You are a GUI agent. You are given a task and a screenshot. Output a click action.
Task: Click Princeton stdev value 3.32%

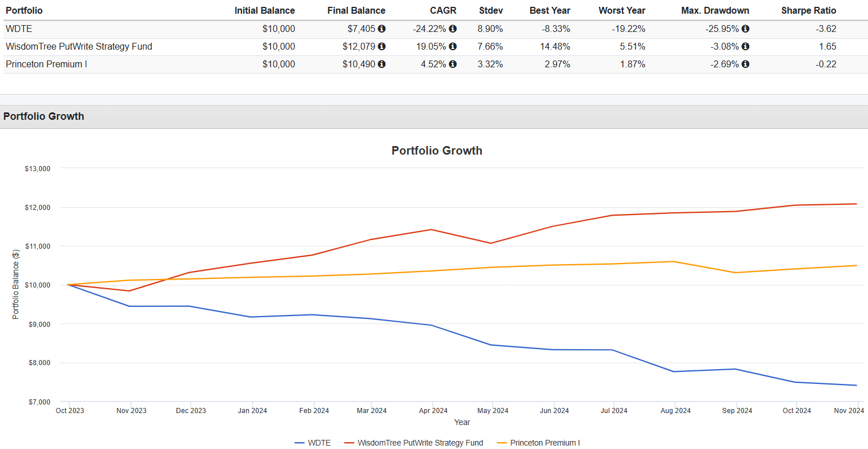491,64
